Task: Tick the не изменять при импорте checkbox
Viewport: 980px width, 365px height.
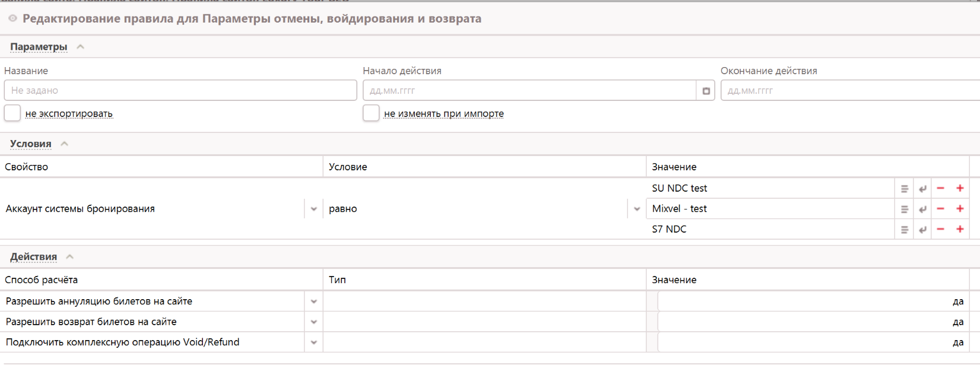Action: pyautogui.click(x=371, y=113)
